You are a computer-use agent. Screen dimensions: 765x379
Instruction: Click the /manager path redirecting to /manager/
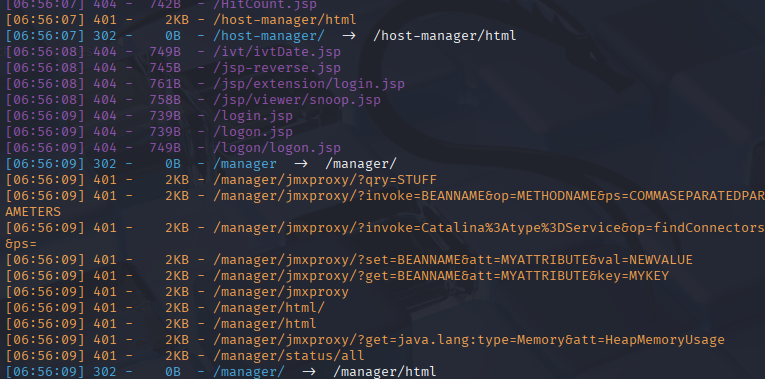coord(244,164)
